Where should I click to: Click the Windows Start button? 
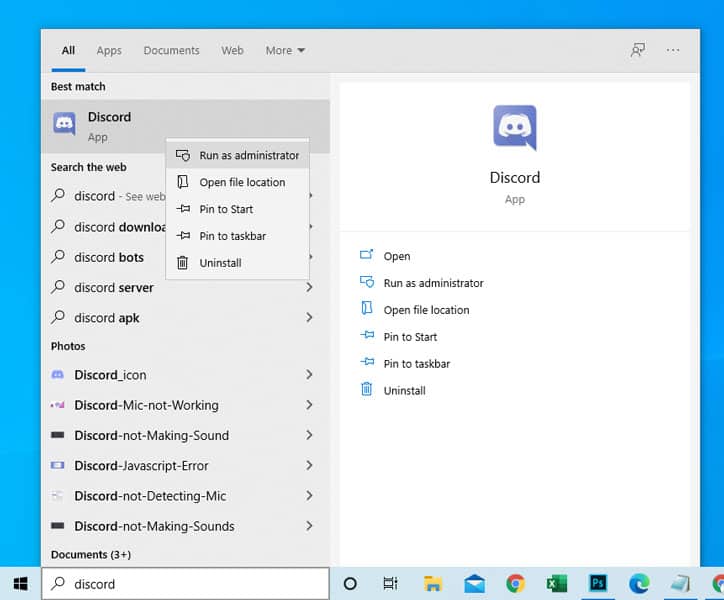20,584
